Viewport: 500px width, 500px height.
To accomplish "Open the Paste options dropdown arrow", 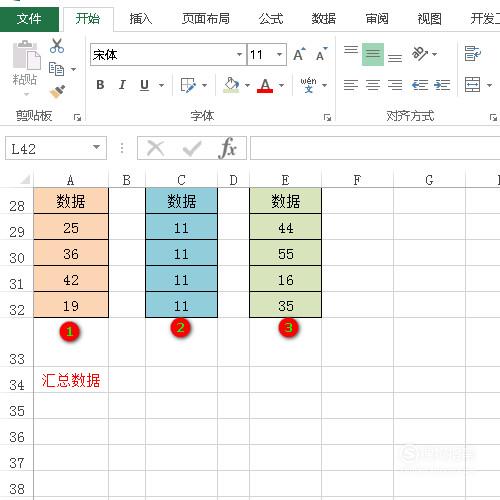I will [x=26, y=95].
